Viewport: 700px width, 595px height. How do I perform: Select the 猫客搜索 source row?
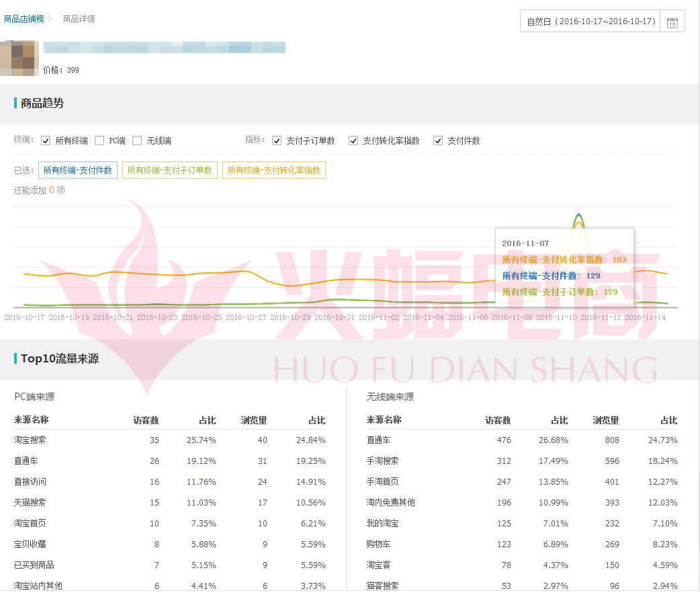522,586
